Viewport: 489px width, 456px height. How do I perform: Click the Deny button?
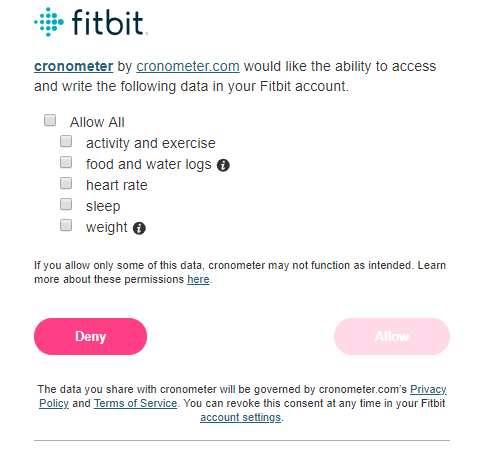[90, 336]
